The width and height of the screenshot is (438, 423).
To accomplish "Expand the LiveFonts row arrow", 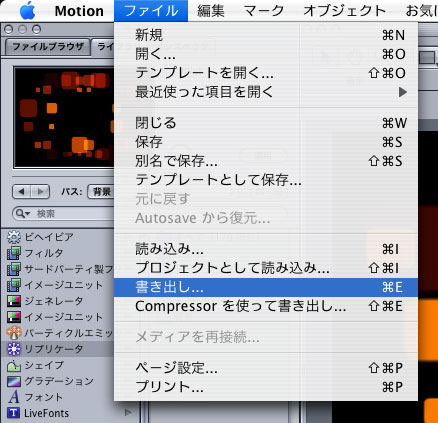I will click(x=128, y=413).
